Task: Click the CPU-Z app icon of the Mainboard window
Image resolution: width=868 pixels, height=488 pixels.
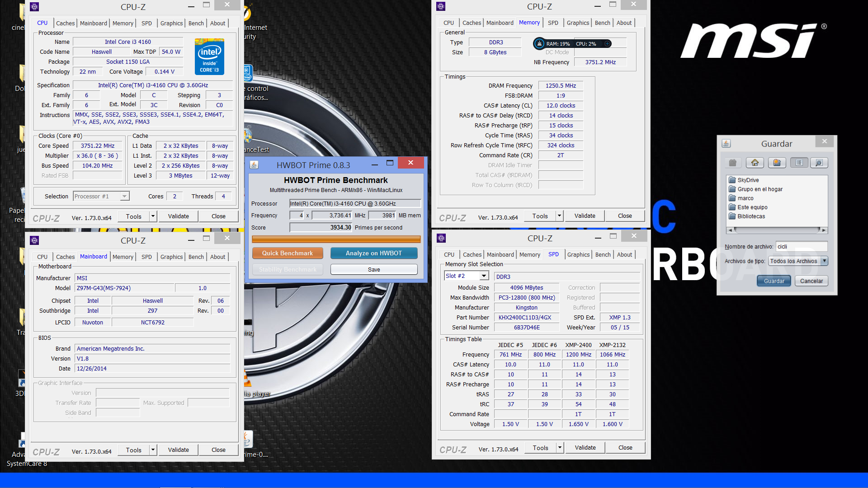Action: [34, 240]
